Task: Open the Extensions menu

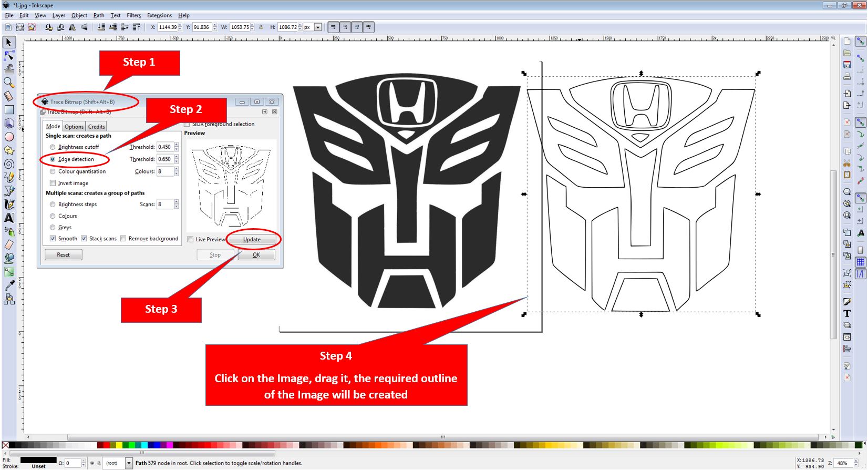Action: 159,16
